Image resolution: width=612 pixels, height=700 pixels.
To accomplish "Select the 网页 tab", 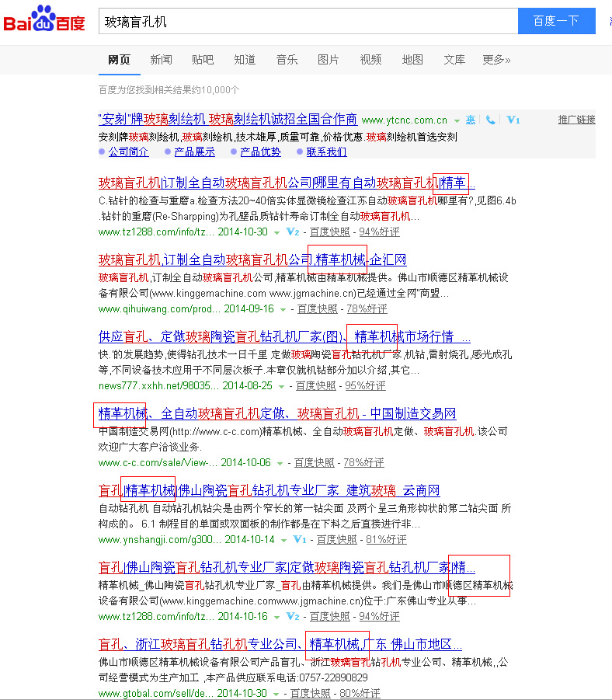I will click(119, 59).
